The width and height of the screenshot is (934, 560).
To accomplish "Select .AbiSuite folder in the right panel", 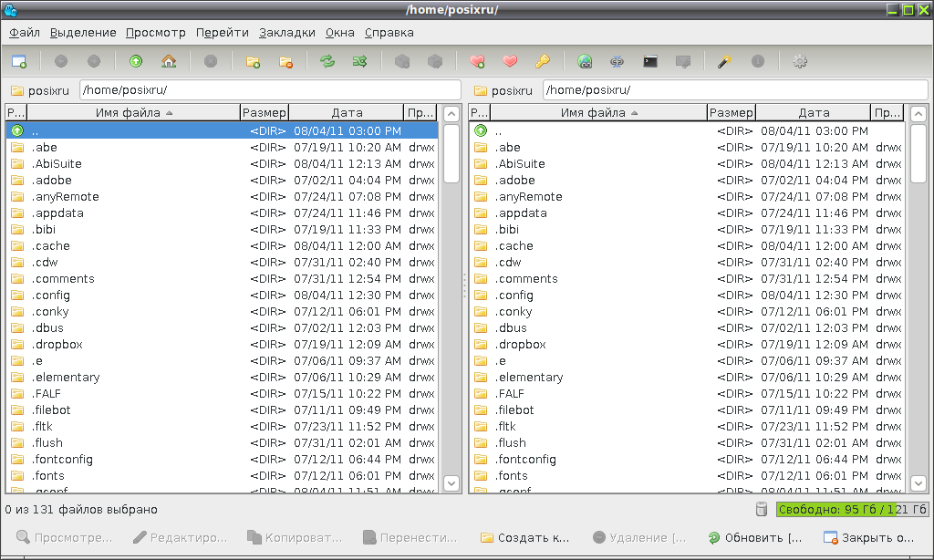I will coord(687,164).
